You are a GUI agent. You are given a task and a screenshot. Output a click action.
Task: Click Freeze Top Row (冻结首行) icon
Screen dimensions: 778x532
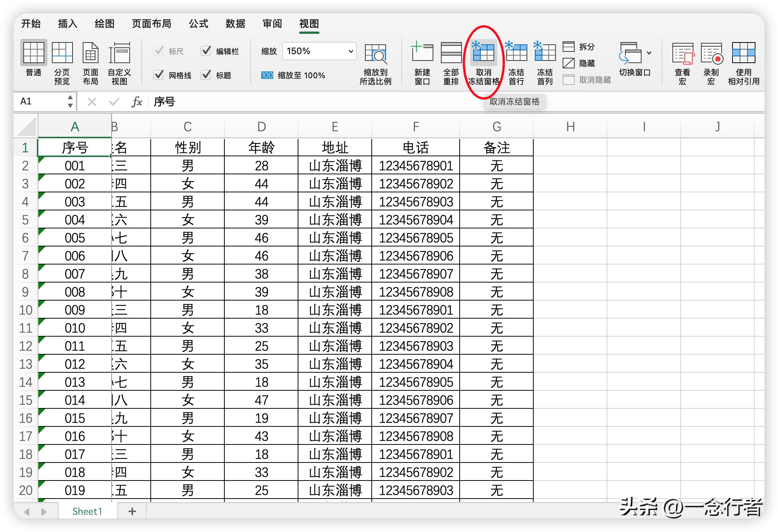click(516, 53)
